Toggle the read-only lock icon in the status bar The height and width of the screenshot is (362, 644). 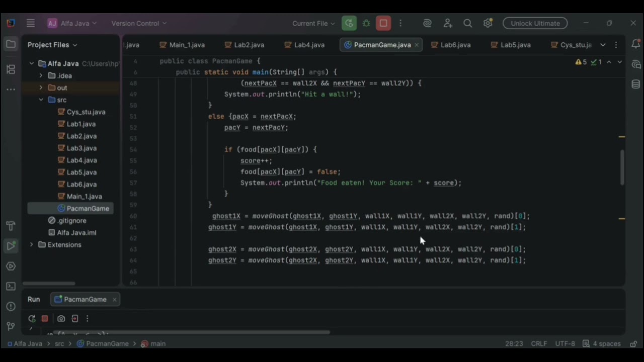click(633, 343)
